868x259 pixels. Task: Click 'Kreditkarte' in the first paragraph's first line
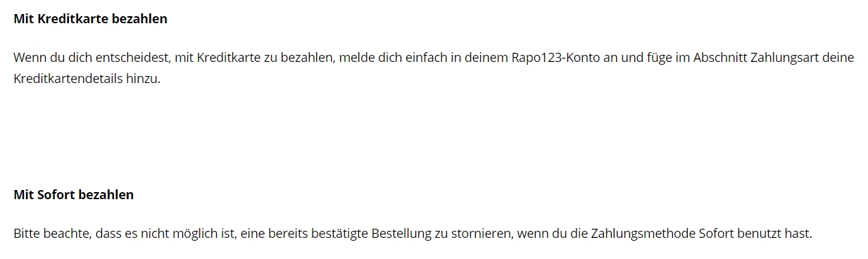click(228, 58)
